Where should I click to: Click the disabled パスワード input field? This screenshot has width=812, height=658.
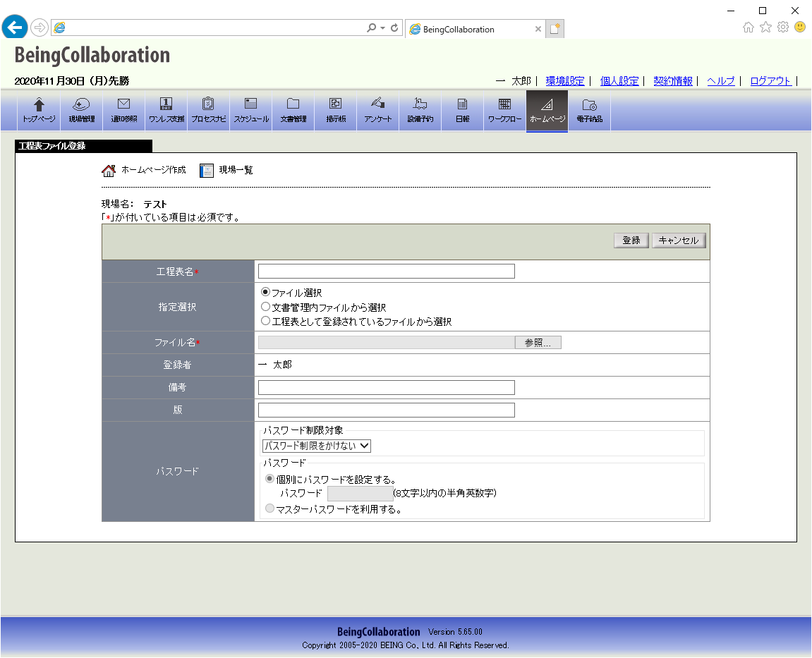[360, 494]
